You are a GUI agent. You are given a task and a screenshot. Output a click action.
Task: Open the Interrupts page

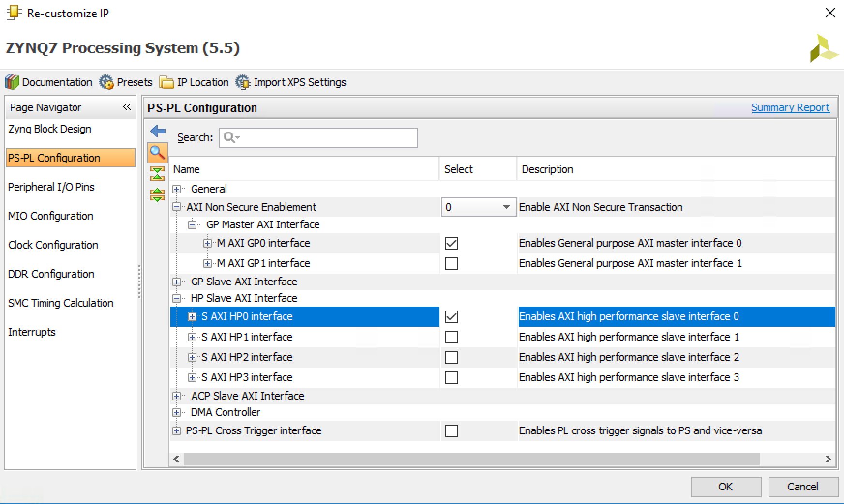(x=32, y=332)
